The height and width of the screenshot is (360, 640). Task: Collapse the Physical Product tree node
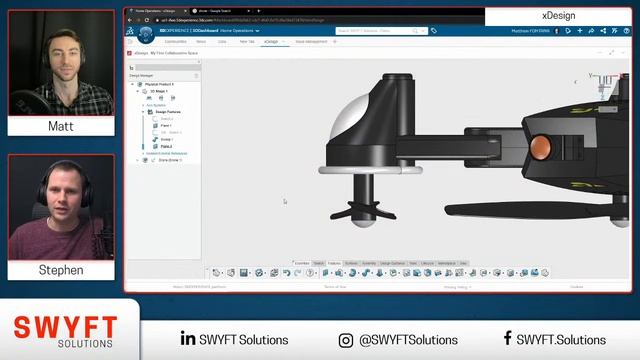[132, 84]
